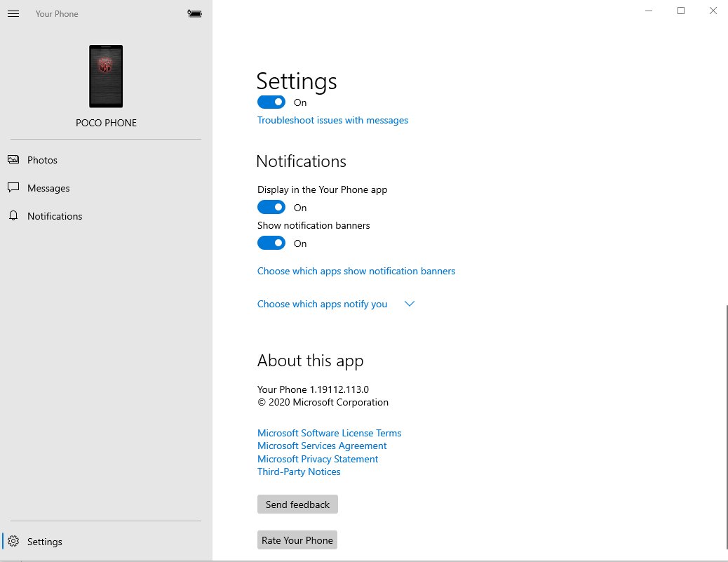Image resolution: width=728 pixels, height=562 pixels.
Task: Click the POCO PHONE device thumbnail
Action: point(106,76)
